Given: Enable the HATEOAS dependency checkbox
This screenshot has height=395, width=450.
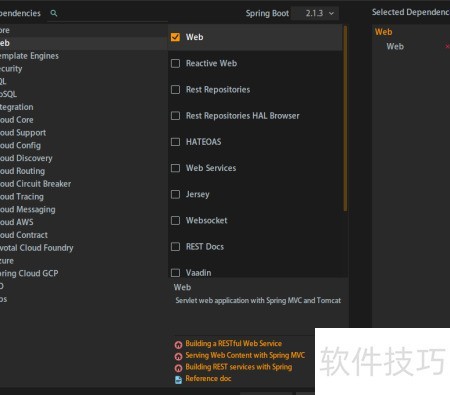Looking at the screenshot, I should click(x=175, y=142).
